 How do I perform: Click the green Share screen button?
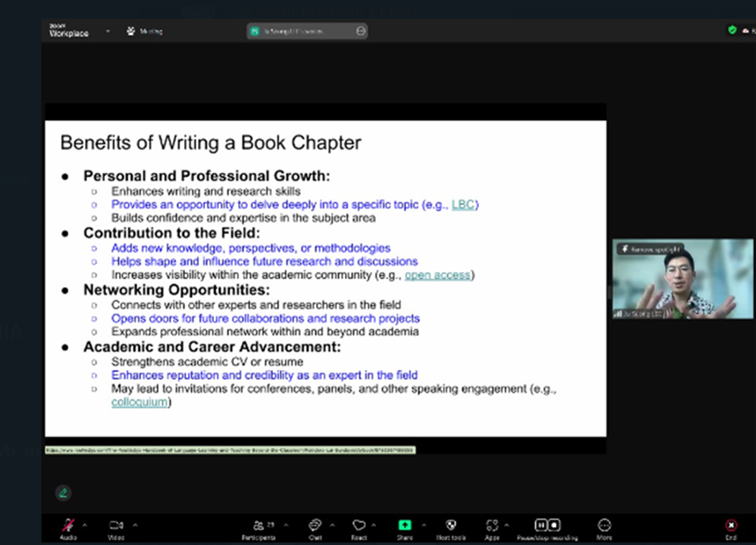[405, 525]
